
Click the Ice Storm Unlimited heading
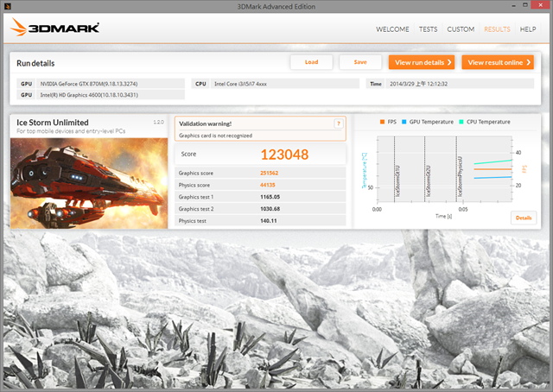[x=53, y=123]
